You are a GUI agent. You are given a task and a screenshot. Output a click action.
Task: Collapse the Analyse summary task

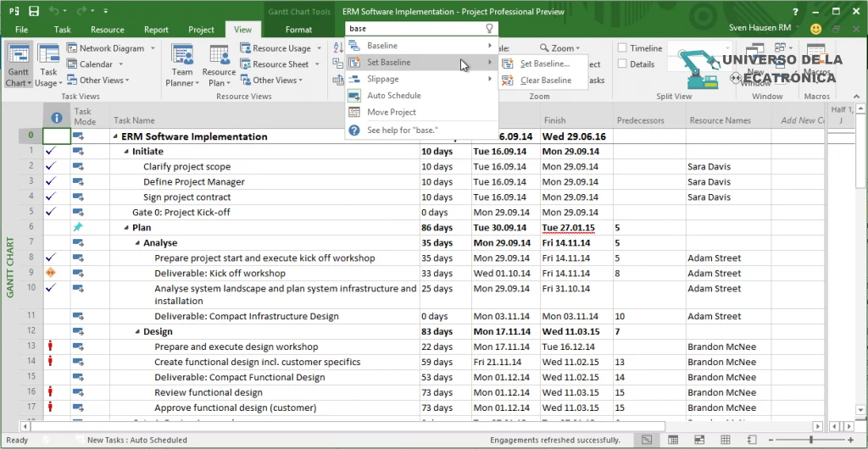(137, 243)
